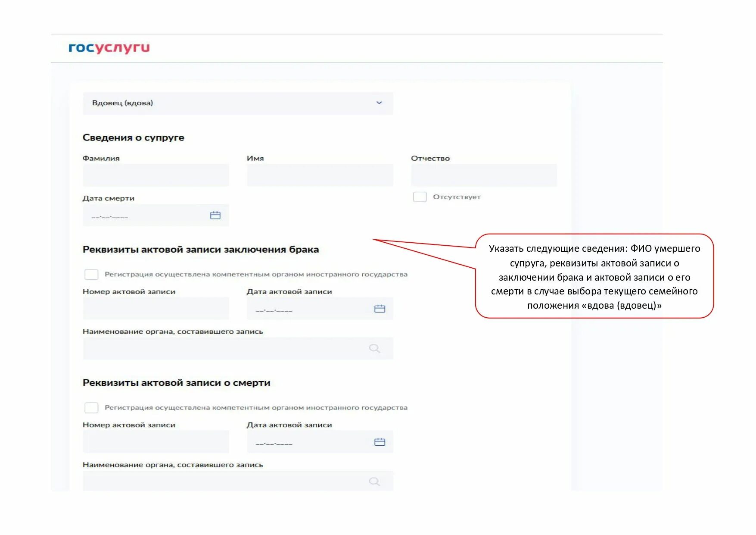Image resolution: width=756 pixels, height=535 pixels.
Task: Click search icon in marriage record authority field
Action: point(374,348)
